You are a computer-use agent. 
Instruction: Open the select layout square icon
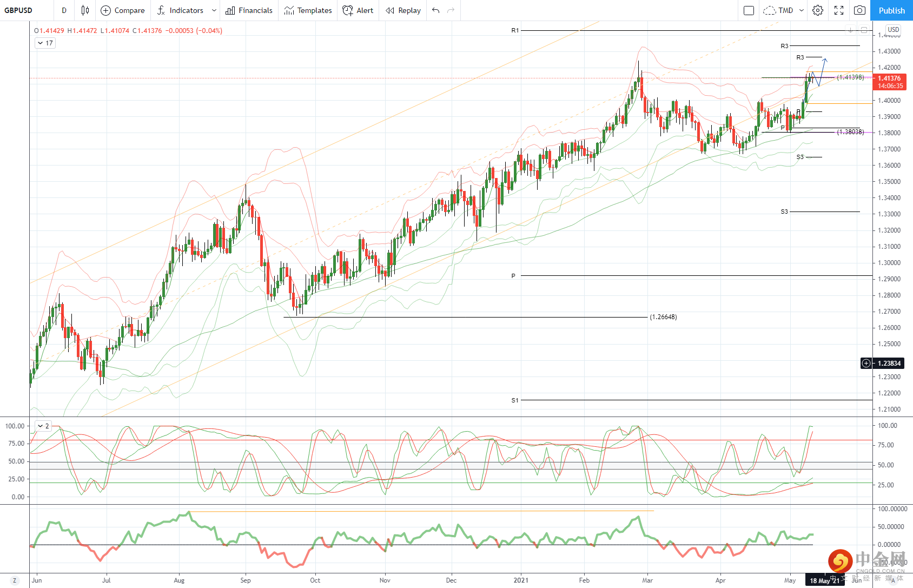point(749,10)
